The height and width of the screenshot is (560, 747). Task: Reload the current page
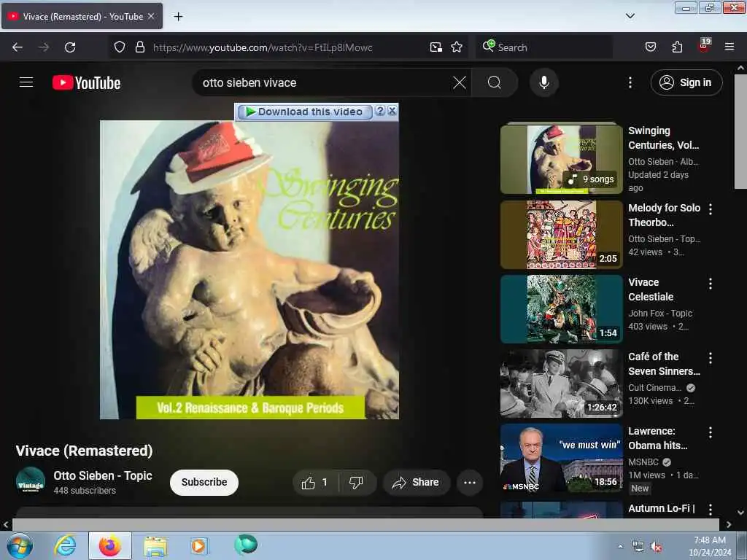point(70,47)
